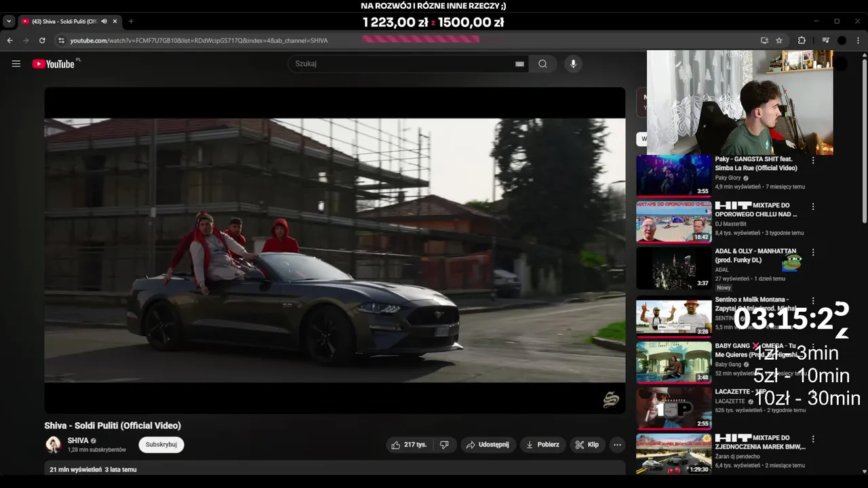Open Paky - GANGSTA SHIT video thumbnail
Viewport: 868px width, 488px height.
click(x=673, y=176)
